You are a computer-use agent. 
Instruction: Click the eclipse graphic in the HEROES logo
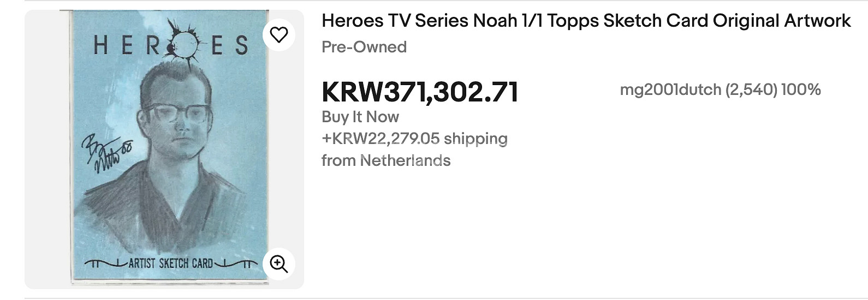tap(182, 43)
